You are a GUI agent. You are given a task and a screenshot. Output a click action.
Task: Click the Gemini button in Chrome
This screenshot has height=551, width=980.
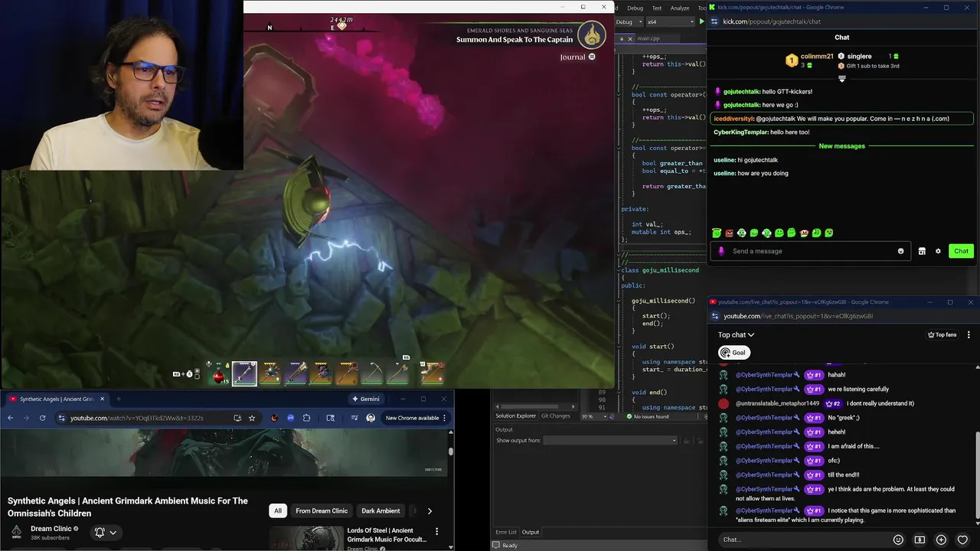click(366, 399)
